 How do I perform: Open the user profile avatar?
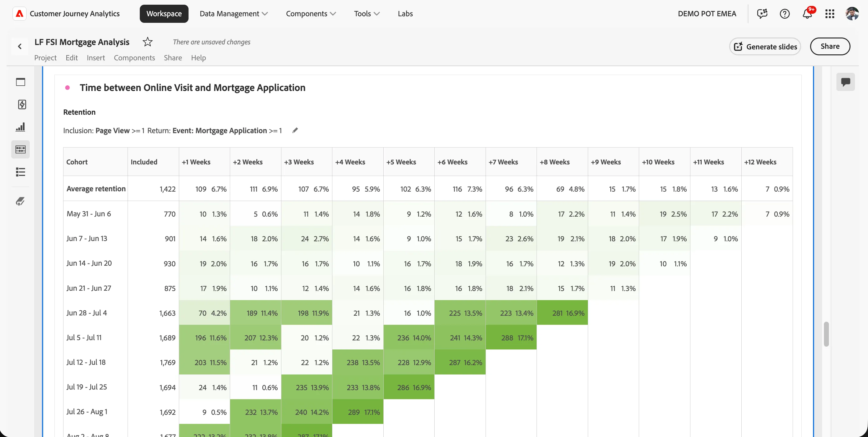click(852, 13)
